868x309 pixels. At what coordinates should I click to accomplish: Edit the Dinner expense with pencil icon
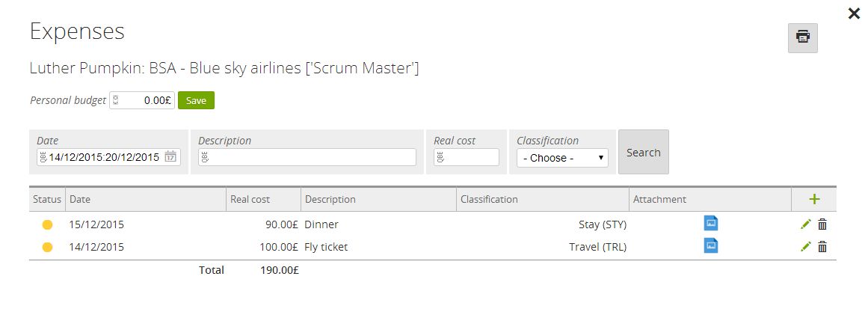(805, 224)
